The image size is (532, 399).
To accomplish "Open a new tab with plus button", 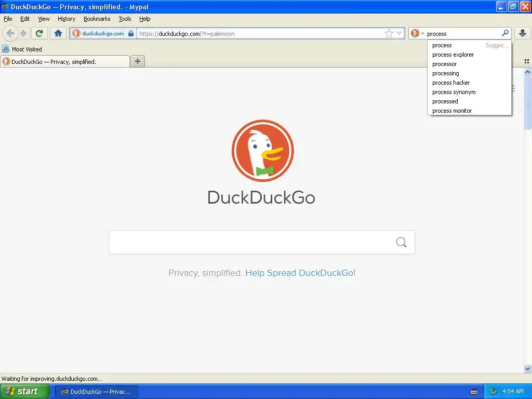I will coord(137,61).
